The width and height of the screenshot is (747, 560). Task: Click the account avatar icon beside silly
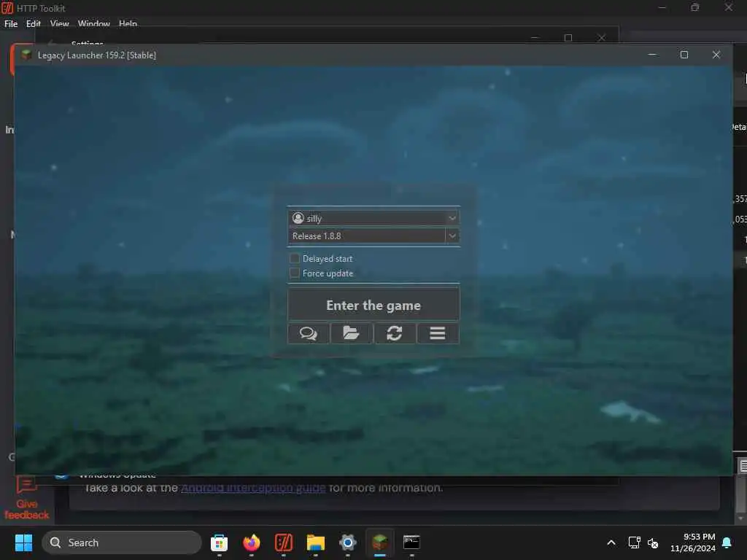click(298, 218)
